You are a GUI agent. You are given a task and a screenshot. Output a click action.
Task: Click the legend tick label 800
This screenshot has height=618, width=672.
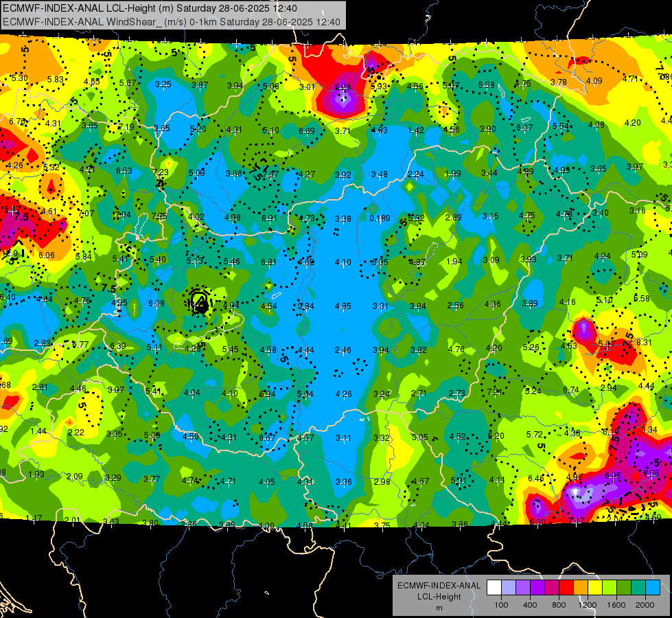(559, 605)
